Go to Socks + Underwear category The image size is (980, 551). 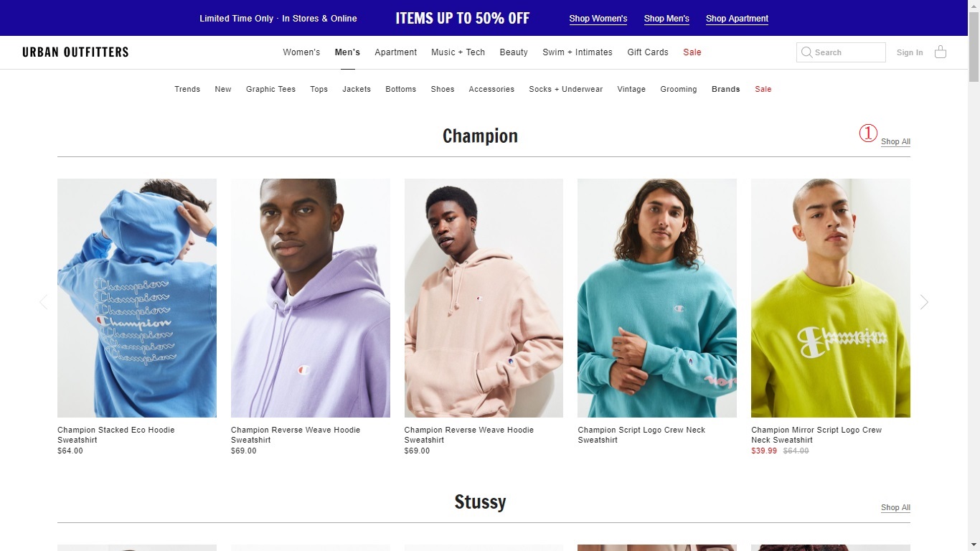click(565, 89)
